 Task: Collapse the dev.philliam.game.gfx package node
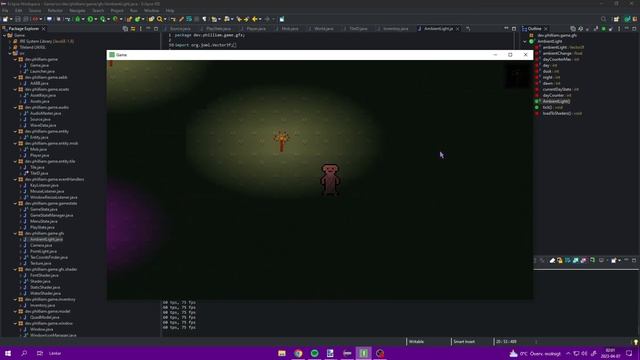(x=15, y=233)
